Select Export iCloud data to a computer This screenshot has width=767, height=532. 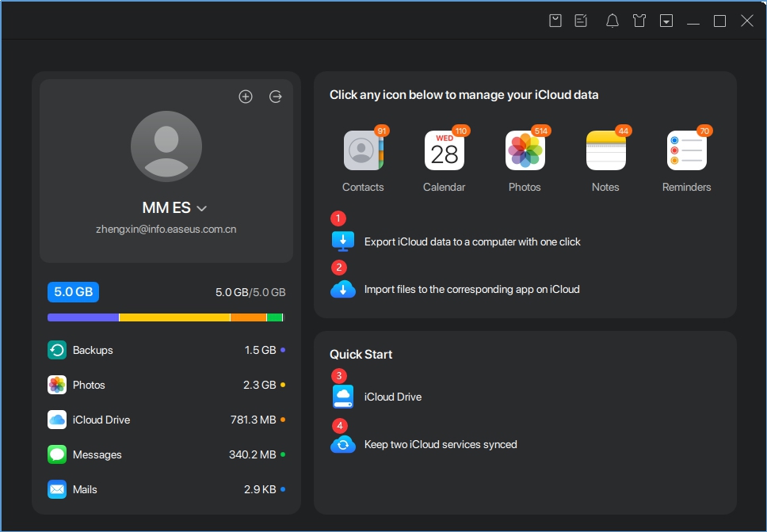point(472,241)
